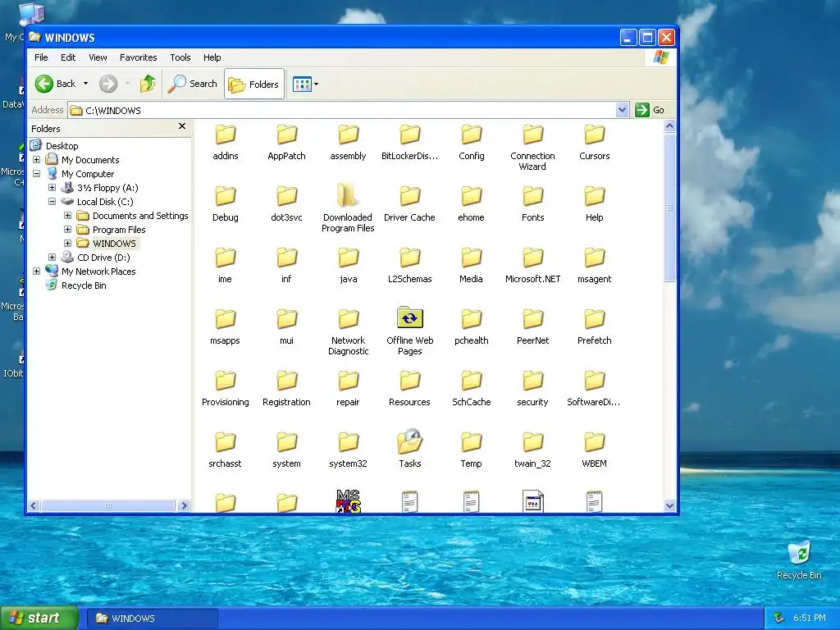Collapse My Computer tree node
Viewport: 840px width, 630px height.
[x=36, y=174]
